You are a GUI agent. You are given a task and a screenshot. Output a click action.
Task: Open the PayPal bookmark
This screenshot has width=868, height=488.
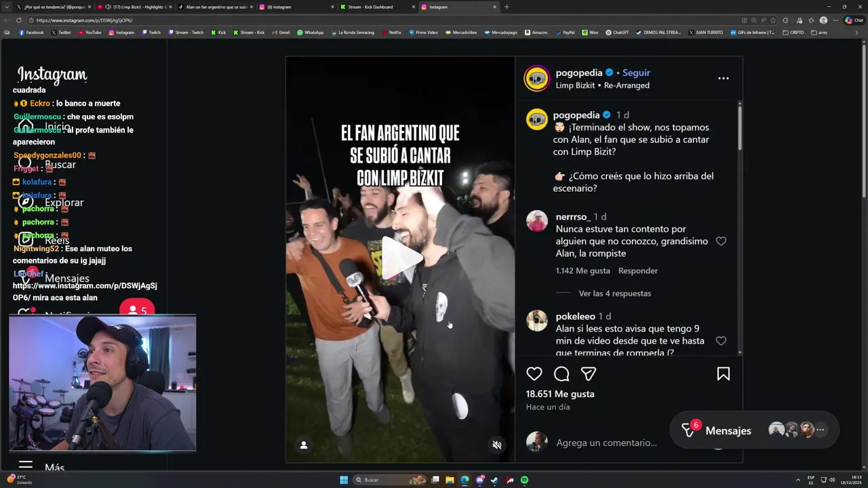pos(565,33)
